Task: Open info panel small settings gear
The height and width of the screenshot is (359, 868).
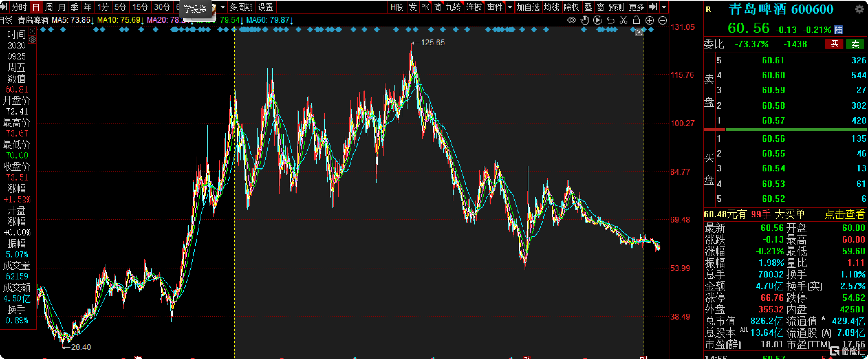Action: 32,40
